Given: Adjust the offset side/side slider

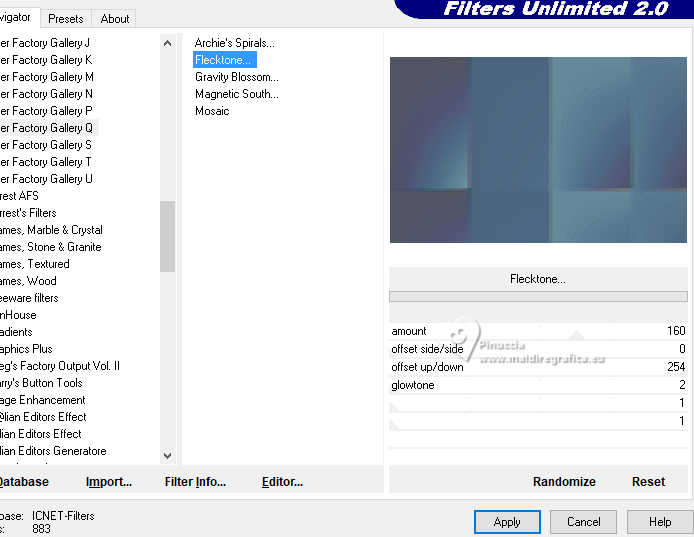Looking at the screenshot, I should (538, 349).
